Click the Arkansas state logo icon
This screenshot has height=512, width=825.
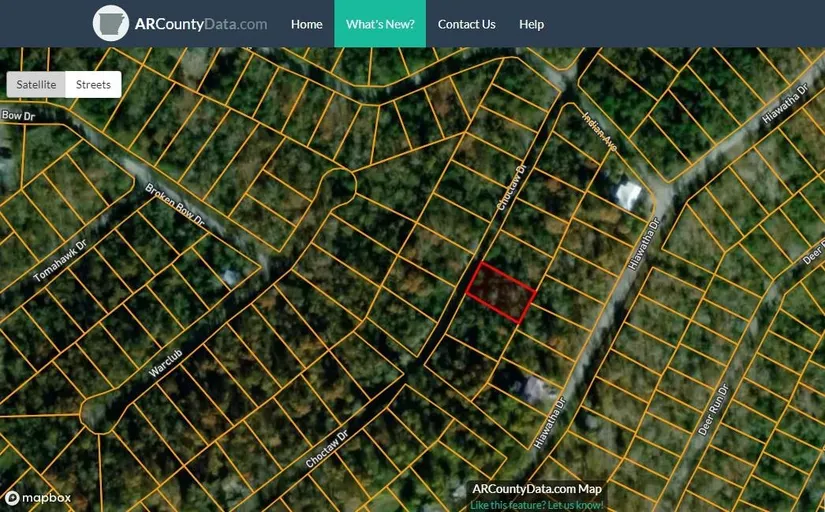110,24
